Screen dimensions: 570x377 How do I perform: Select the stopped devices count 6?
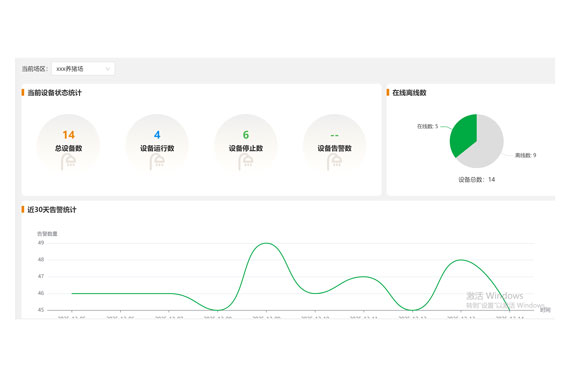point(246,135)
